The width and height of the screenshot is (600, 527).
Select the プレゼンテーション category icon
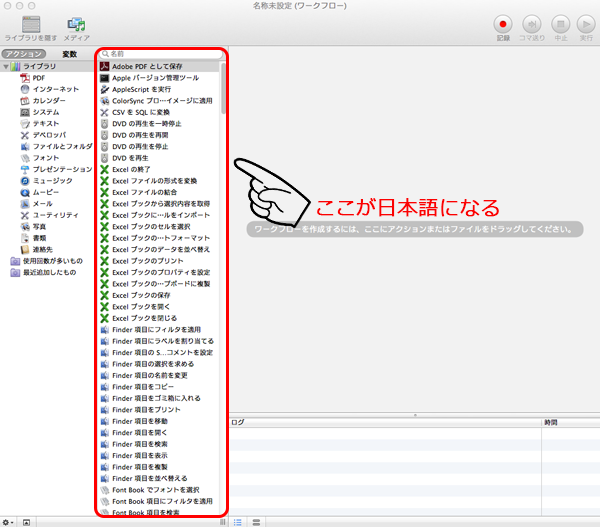[x=25, y=170]
